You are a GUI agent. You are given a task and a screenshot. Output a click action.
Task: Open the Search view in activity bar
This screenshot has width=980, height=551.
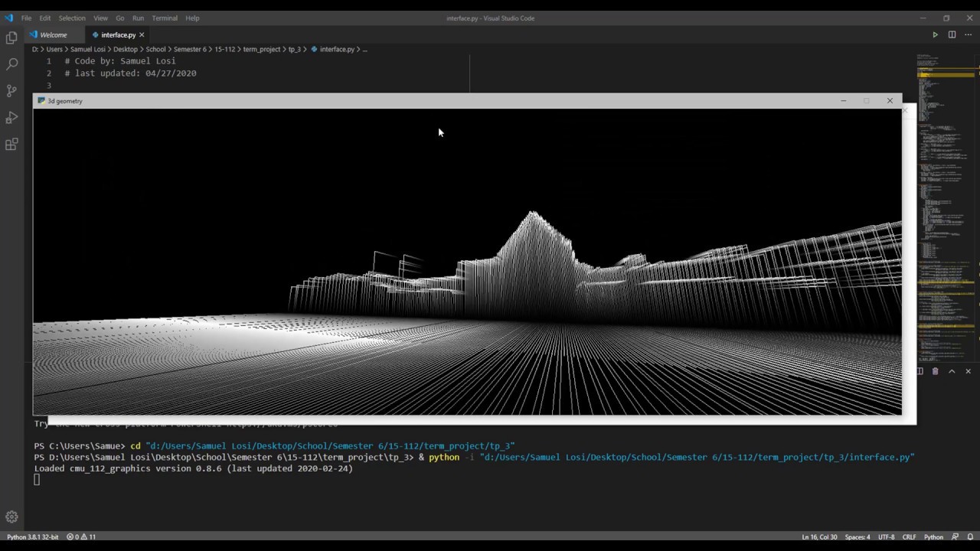point(11,64)
